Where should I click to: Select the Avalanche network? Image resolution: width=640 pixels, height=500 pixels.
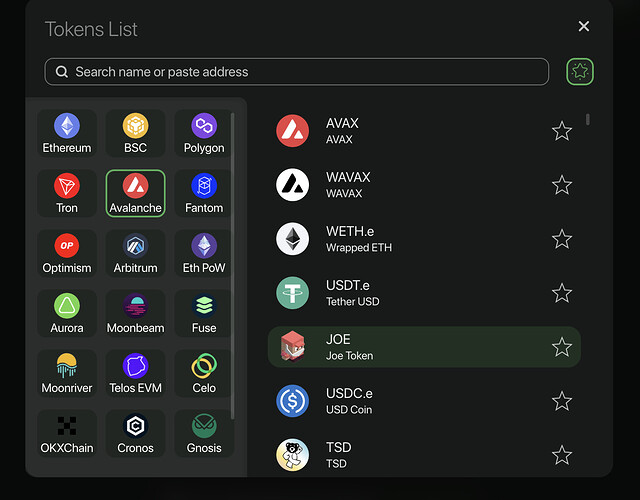coord(136,193)
